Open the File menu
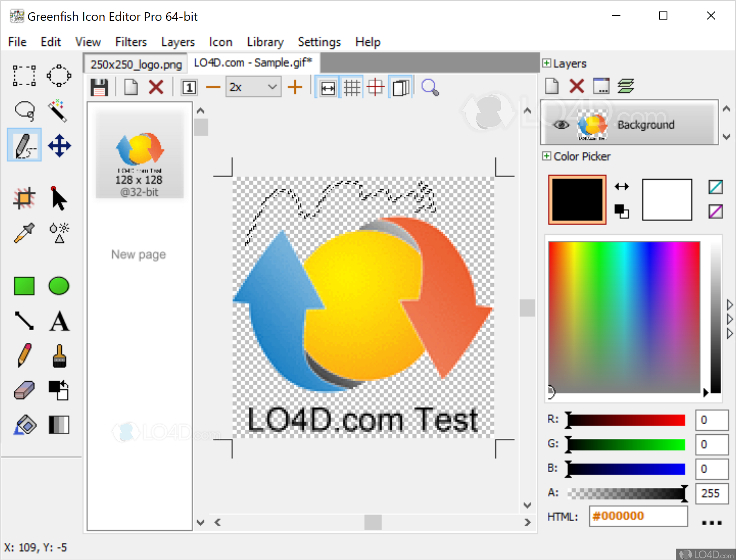 click(x=17, y=42)
